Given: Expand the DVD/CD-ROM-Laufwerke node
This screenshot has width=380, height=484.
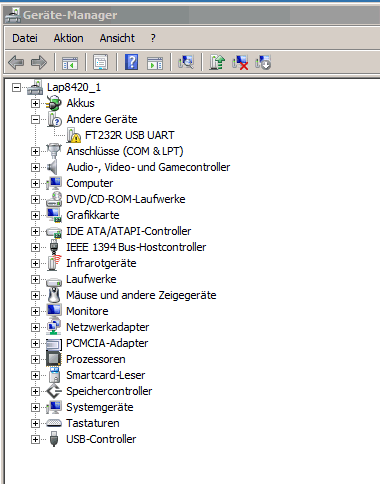Looking at the screenshot, I should (35, 199).
